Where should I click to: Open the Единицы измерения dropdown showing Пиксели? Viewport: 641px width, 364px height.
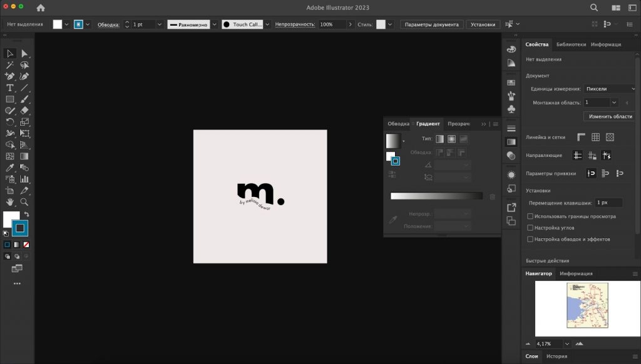click(x=609, y=89)
